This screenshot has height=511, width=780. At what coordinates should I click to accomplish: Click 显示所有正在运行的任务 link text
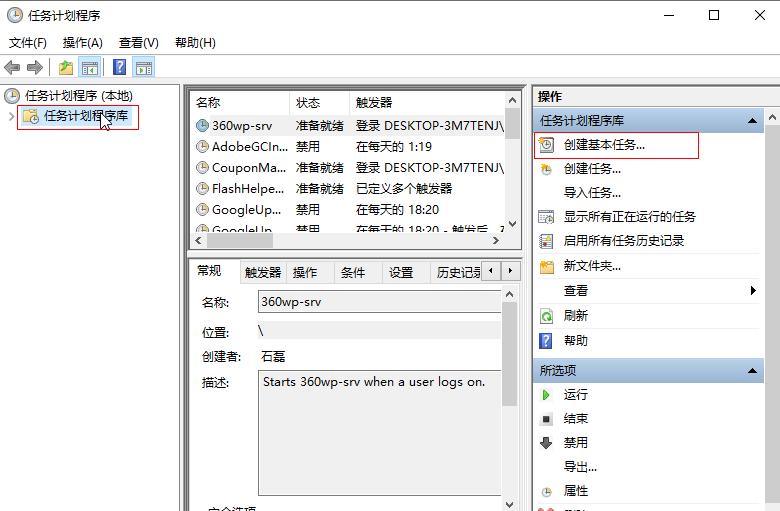click(629, 217)
